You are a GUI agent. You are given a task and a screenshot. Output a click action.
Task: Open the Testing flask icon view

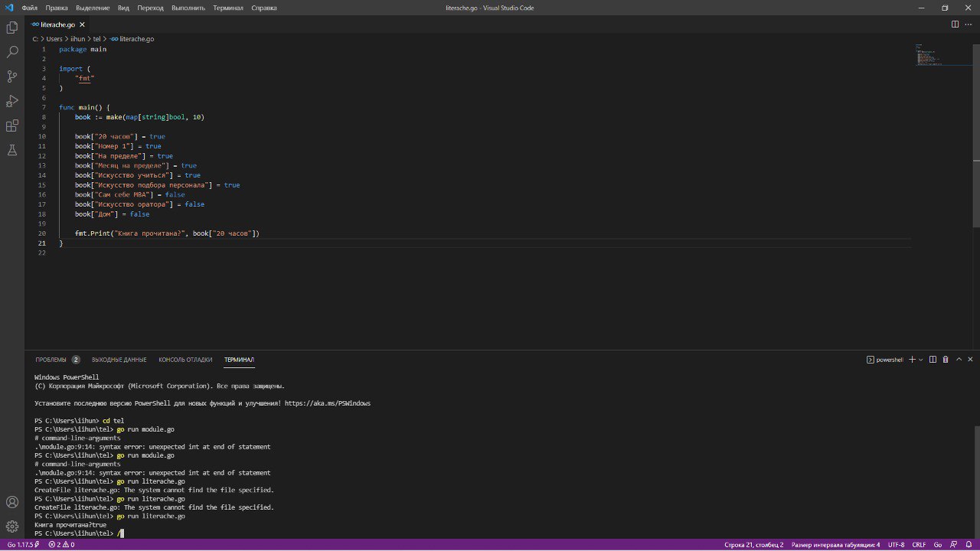(x=12, y=150)
